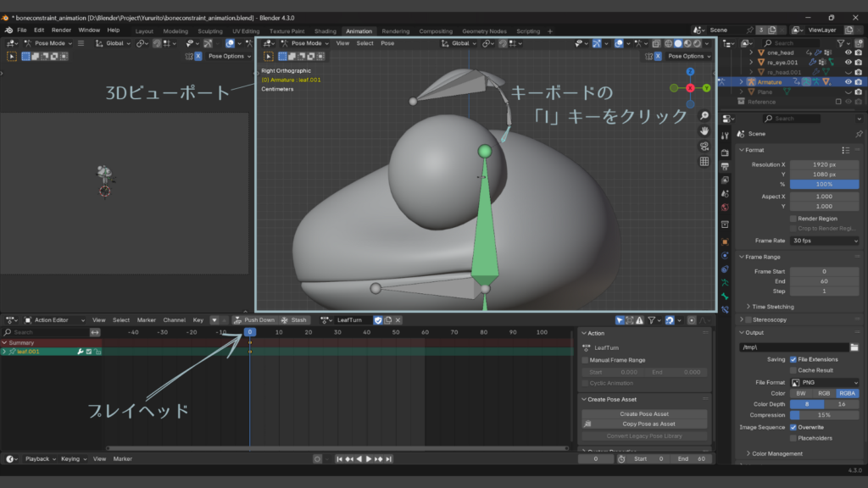Screen dimensions: 868x488
Task: Open output path folder browser
Action: (854, 347)
